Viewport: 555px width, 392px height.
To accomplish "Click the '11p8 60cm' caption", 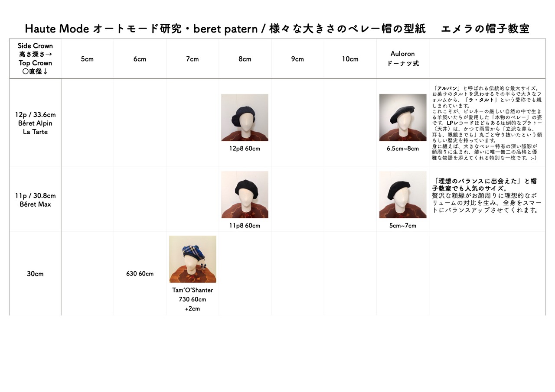I will 245,226.
